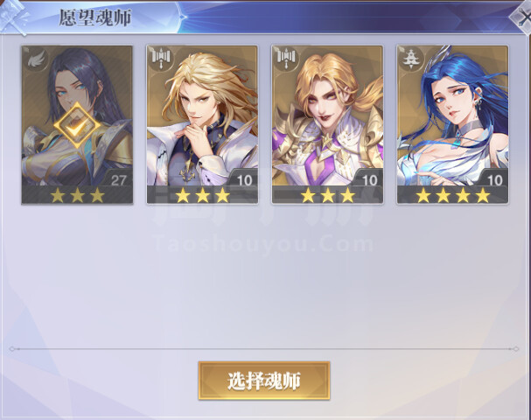Click the level 10 badge on blue-haired card
This screenshot has height=420, width=531.
(493, 178)
